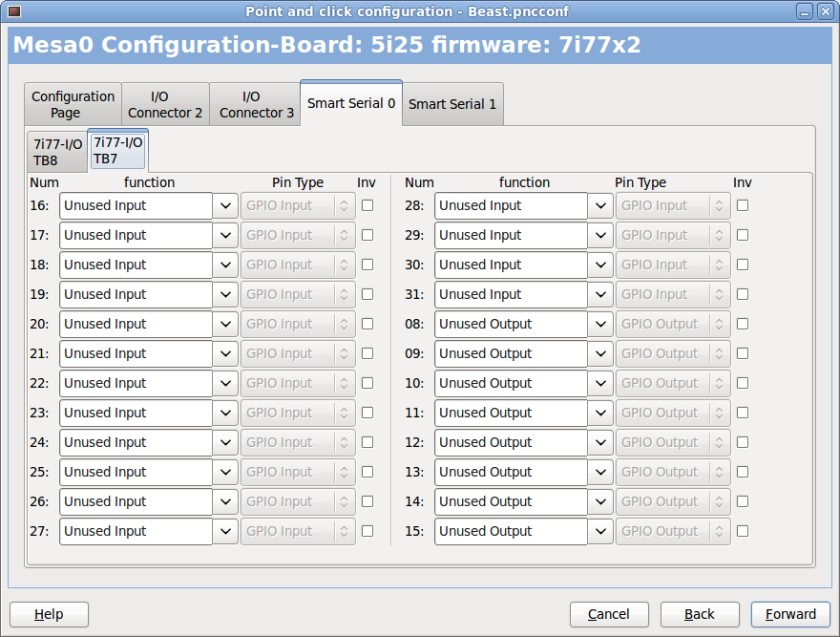Click the left 'function' column header
The image size is (840, 637).
[x=150, y=182]
